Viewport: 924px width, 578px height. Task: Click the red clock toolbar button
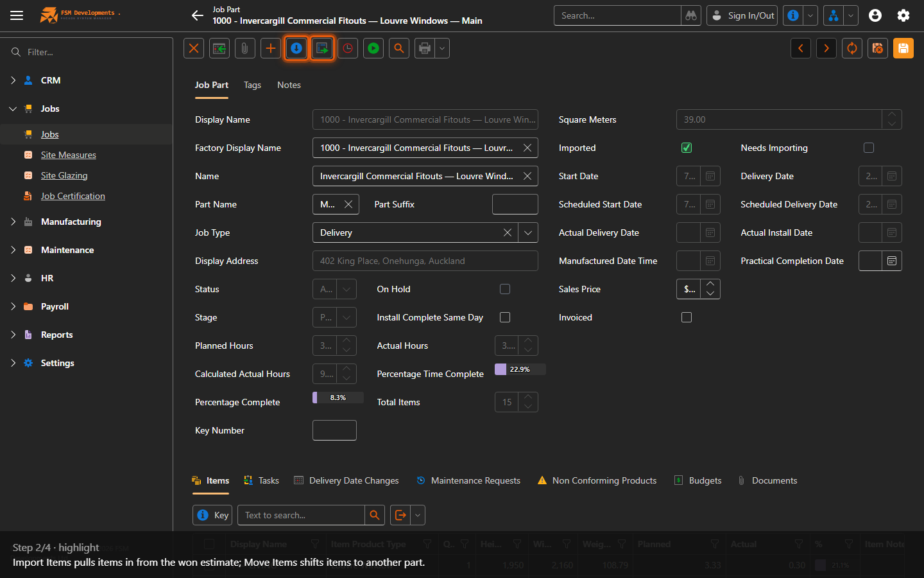[348, 48]
